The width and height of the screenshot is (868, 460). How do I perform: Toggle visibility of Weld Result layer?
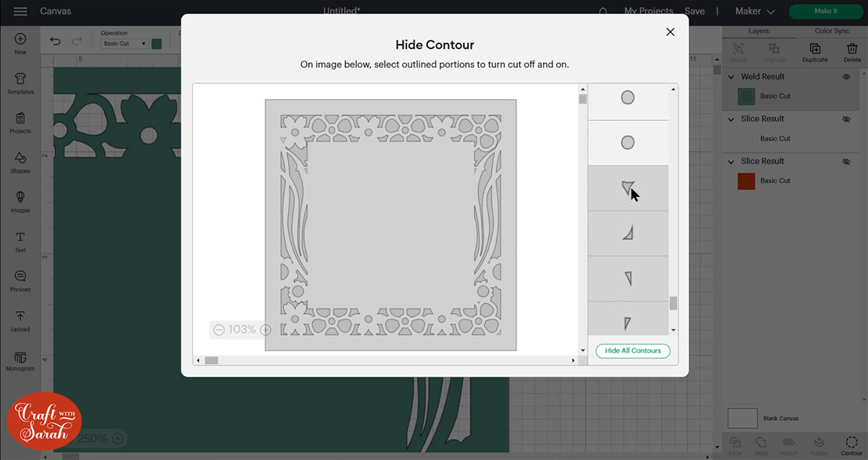point(846,77)
